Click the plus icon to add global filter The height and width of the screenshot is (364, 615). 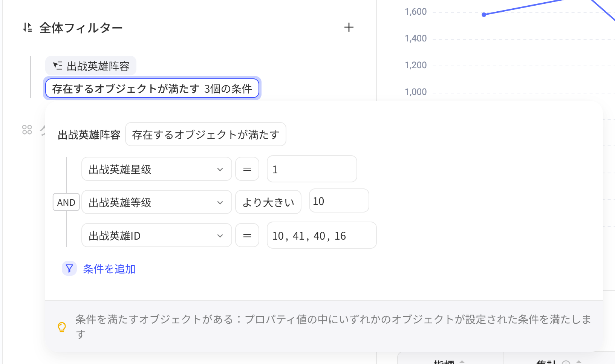coord(349,27)
